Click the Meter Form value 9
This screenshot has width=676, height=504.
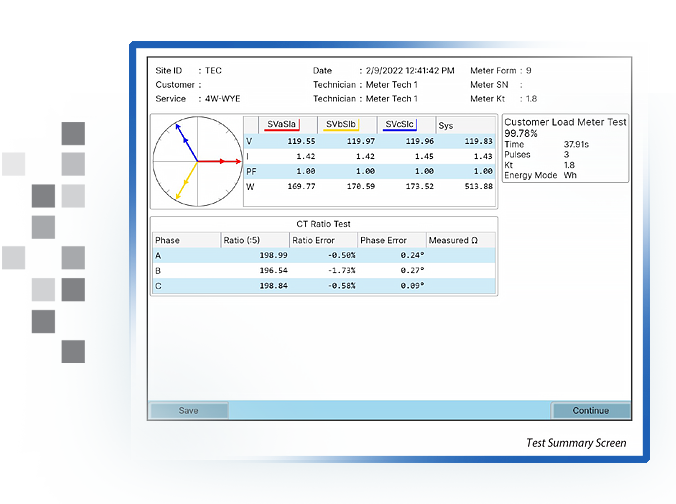coord(529,70)
